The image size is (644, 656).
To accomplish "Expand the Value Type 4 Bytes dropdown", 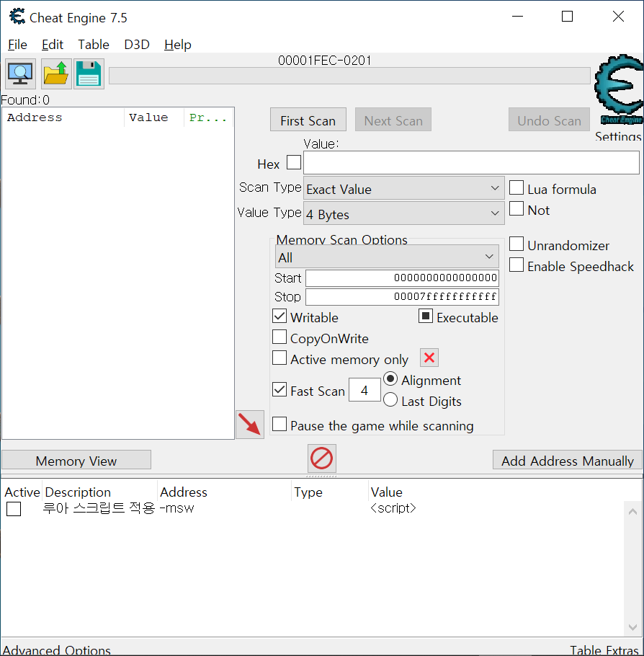I will click(x=403, y=214).
